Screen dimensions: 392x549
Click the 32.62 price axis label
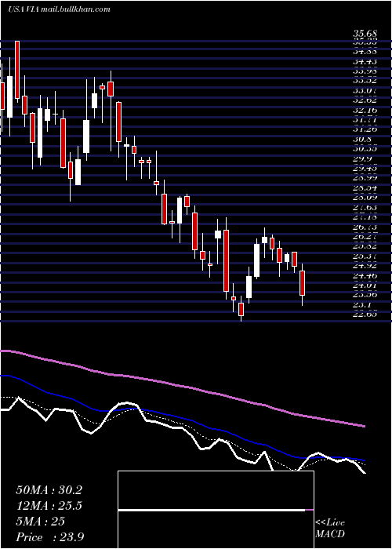(x=365, y=100)
